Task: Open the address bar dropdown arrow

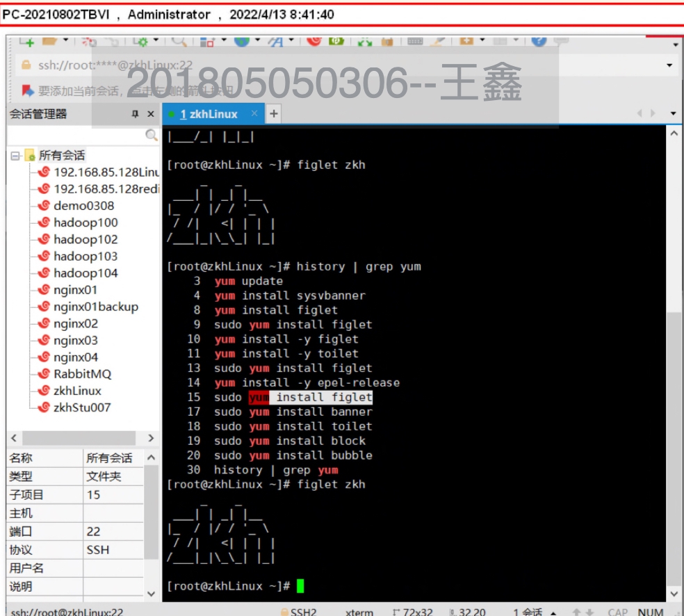Action: click(x=669, y=65)
